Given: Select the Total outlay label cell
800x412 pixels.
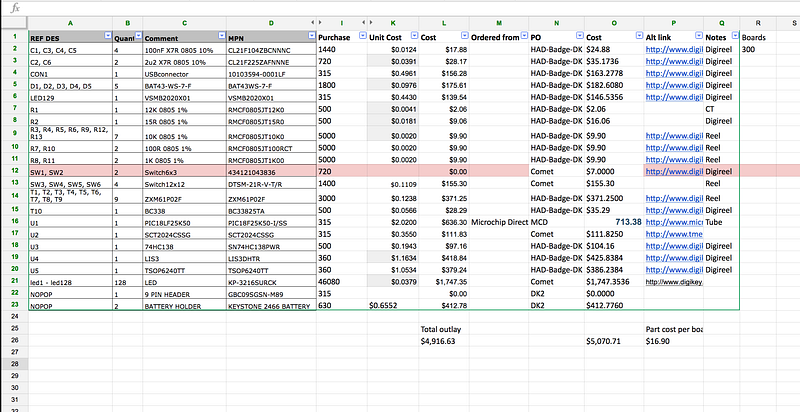Looking at the screenshot, I should pyautogui.click(x=444, y=329).
